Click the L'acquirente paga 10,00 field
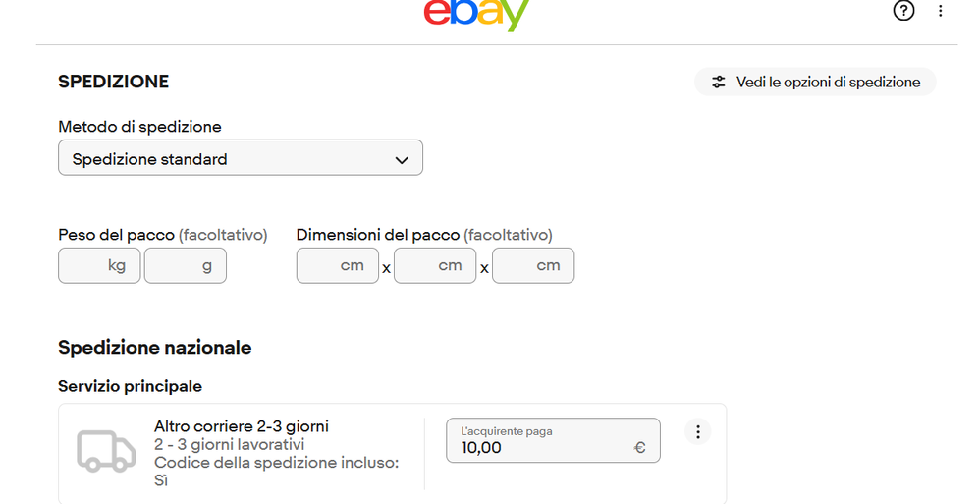The width and height of the screenshot is (980, 504). [553, 440]
